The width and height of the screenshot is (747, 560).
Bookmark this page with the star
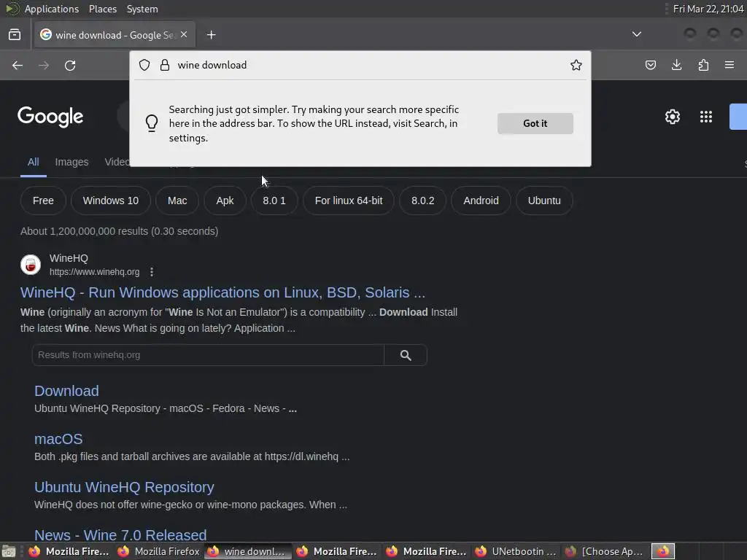576,65
